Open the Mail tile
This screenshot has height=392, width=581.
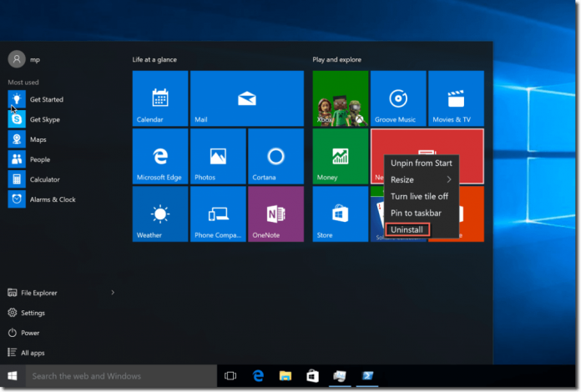coord(247,98)
